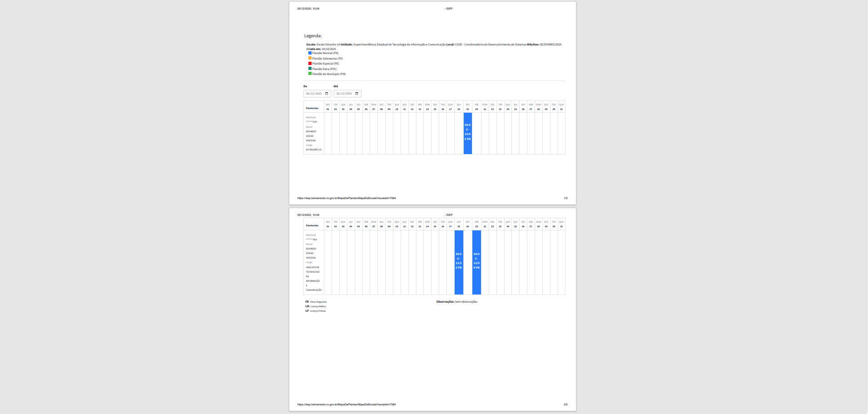This screenshot has height=414, width=868.
Task: Select the blue SÁB 20 shift block on page two
Action: (476, 262)
